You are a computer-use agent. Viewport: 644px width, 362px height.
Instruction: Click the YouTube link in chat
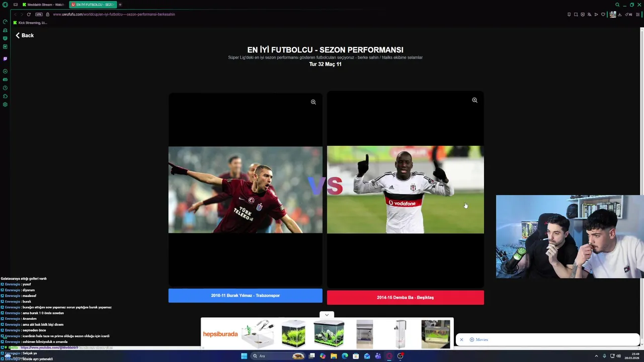coord(49,348)
